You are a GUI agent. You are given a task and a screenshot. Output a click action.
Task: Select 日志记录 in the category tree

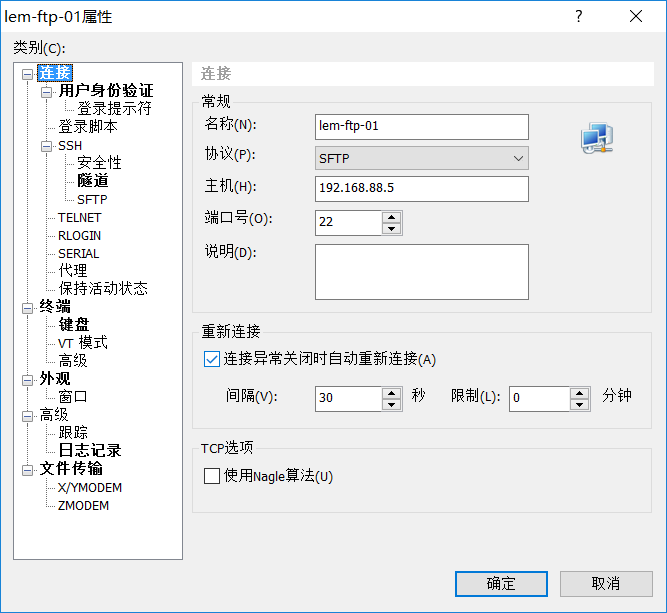pos(90,450)
